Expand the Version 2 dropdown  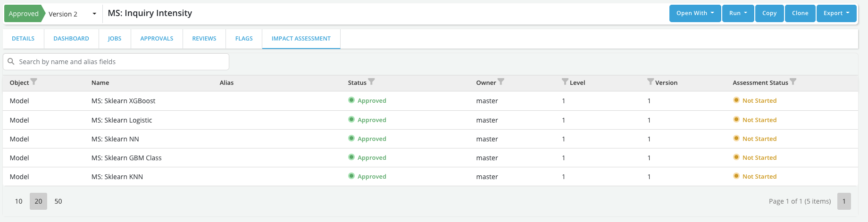coord(94,14)
